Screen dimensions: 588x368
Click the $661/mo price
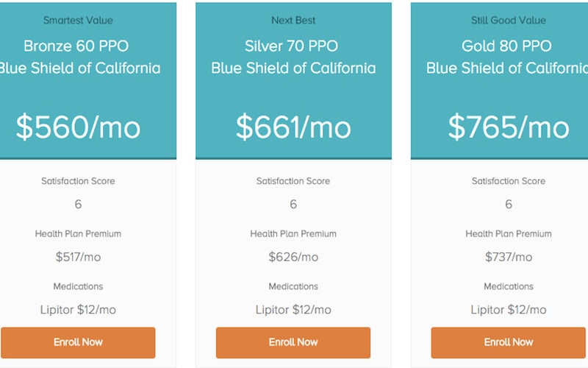(293, 127)
